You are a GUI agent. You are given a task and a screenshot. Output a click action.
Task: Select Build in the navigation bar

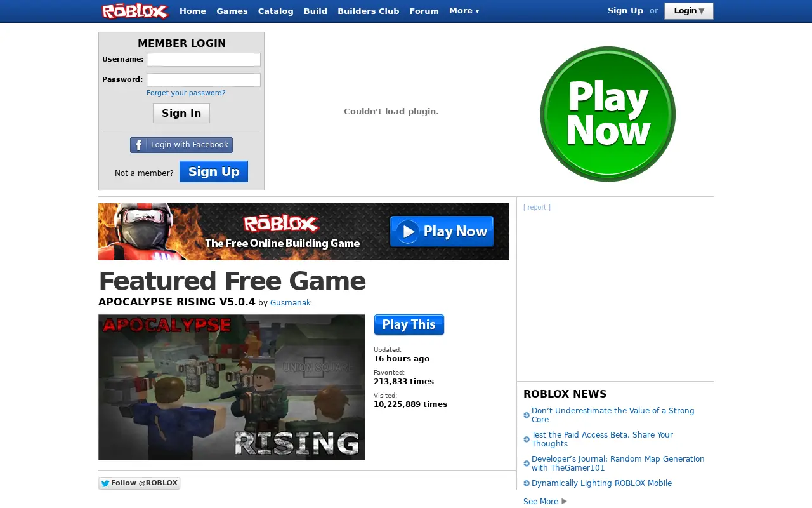point(315,11)
